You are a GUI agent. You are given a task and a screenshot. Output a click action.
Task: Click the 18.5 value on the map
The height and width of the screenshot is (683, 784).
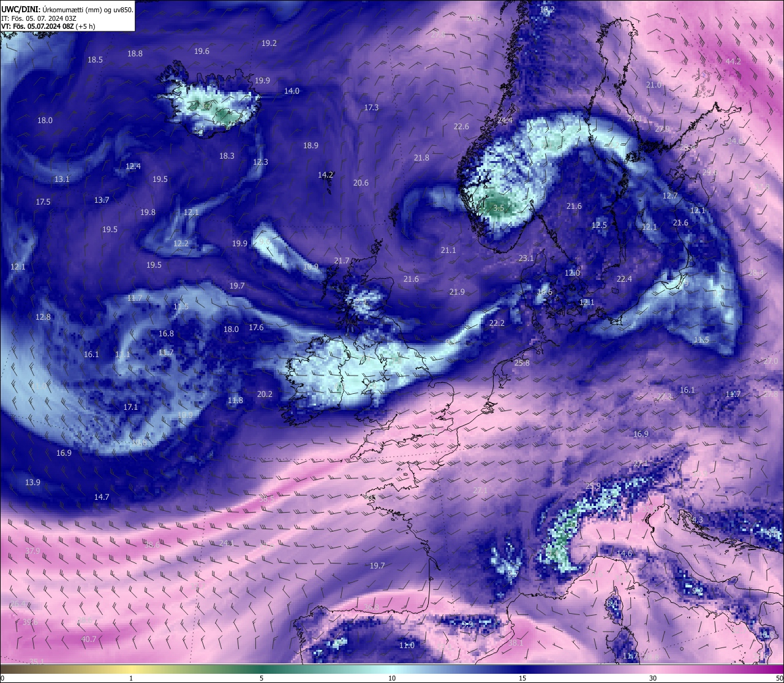tap(95, 60)
